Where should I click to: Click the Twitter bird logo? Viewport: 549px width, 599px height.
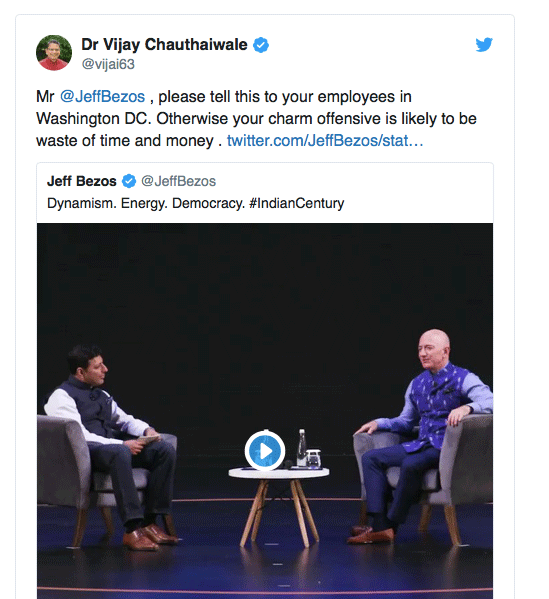pos(484,45)
